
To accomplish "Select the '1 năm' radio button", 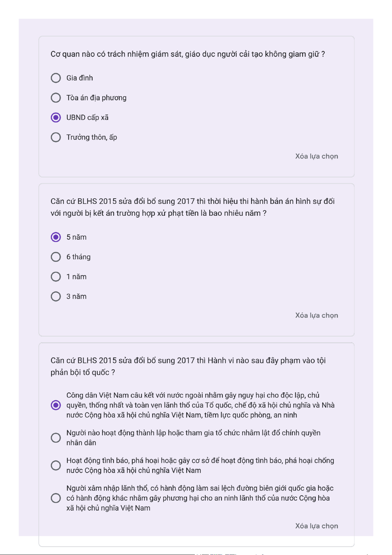I will pos(56,277).
